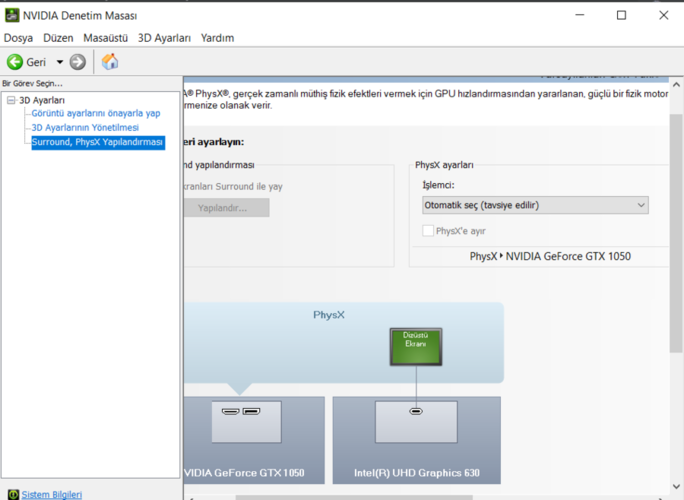Click the second GTX 1050 port connector icon
684x500 pixels.
tap(251, 411)
